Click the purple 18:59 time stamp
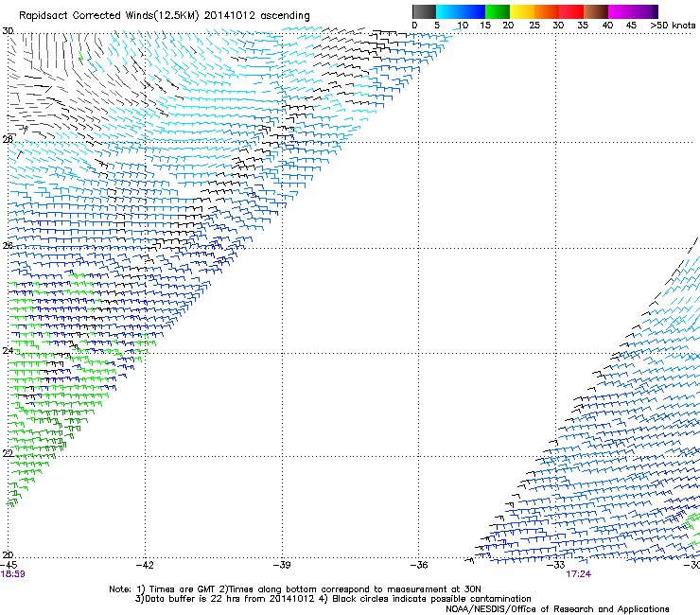This screenshot has width=700, height=615. point(12,574)
